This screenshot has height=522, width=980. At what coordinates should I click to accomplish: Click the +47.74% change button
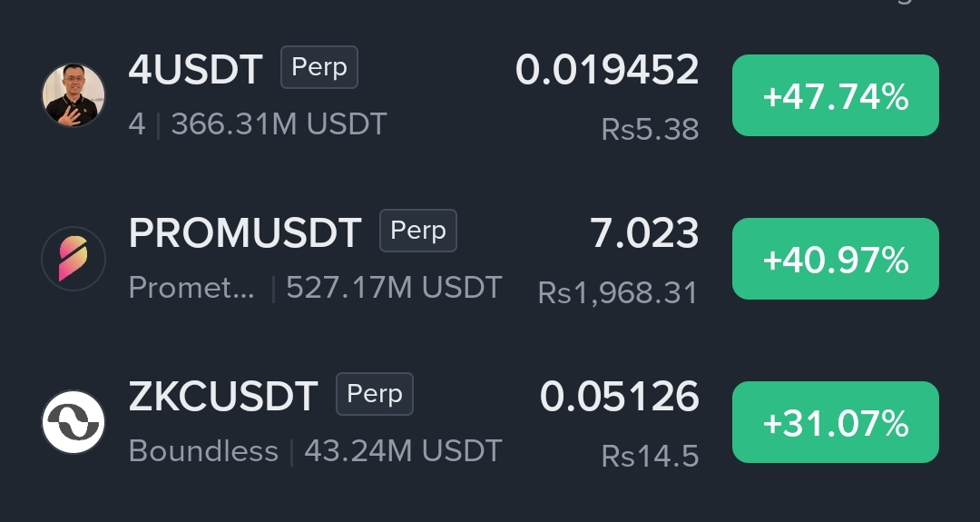[x=836, y=95]
